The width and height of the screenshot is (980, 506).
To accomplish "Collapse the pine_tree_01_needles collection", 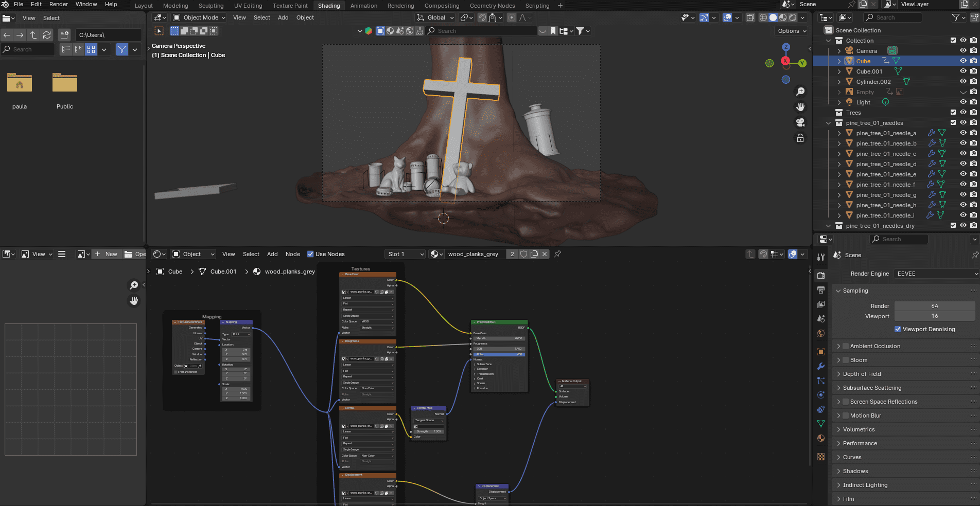I will (x=828, y=123).
